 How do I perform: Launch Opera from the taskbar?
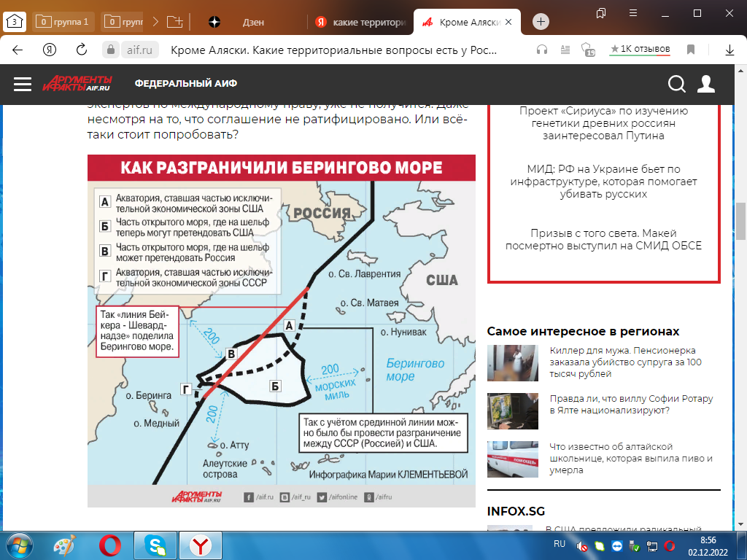tap(110, 545)
